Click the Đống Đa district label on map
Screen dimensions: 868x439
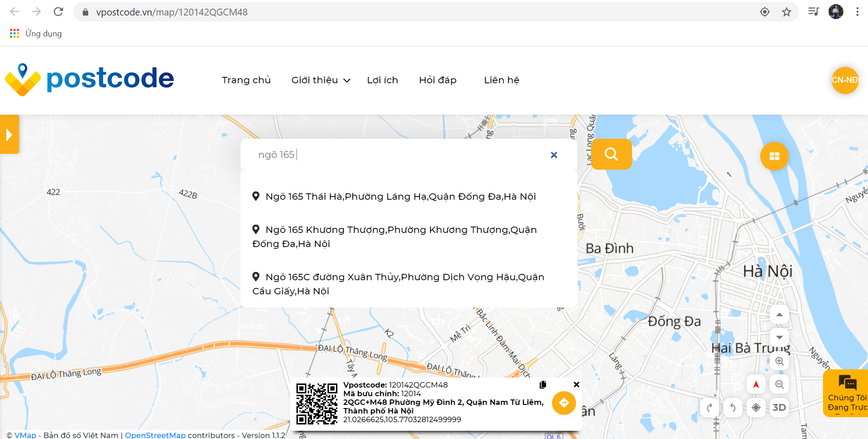click(x=674, y=322)
